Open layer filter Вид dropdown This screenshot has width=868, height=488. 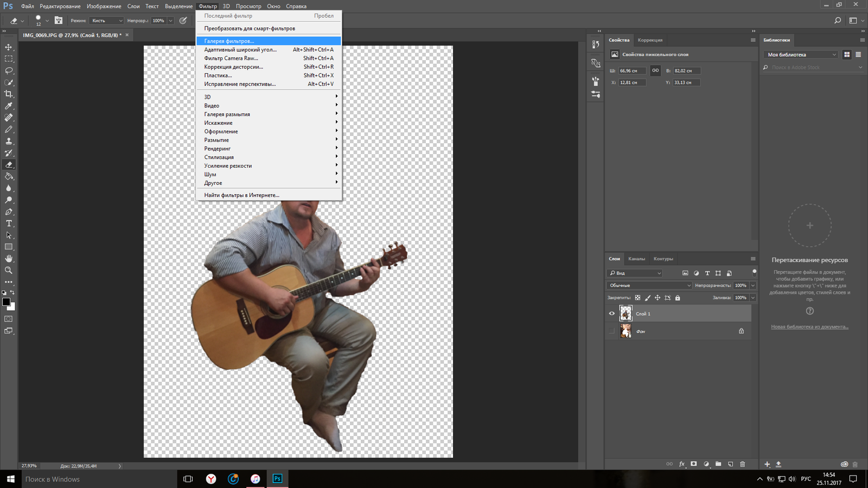[635, 273]
